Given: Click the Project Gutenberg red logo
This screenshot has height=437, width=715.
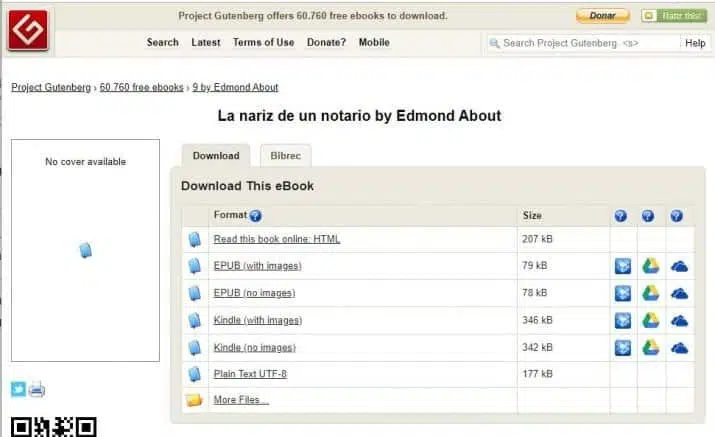Looking at the screenshot, I should [28, 30].
